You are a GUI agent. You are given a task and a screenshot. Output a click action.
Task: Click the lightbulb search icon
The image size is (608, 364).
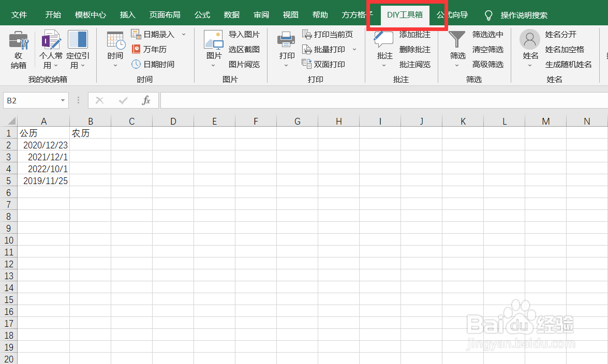click(x=488, y=15)
